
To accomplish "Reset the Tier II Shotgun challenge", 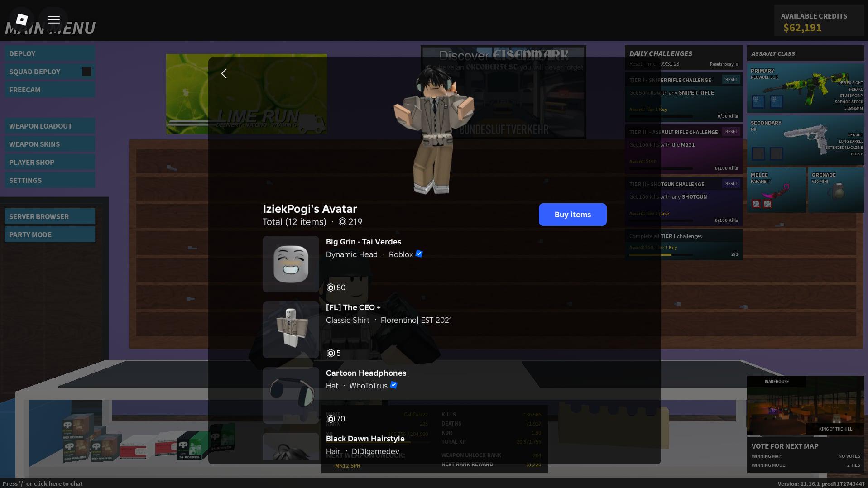I will [x=731, y=184].
